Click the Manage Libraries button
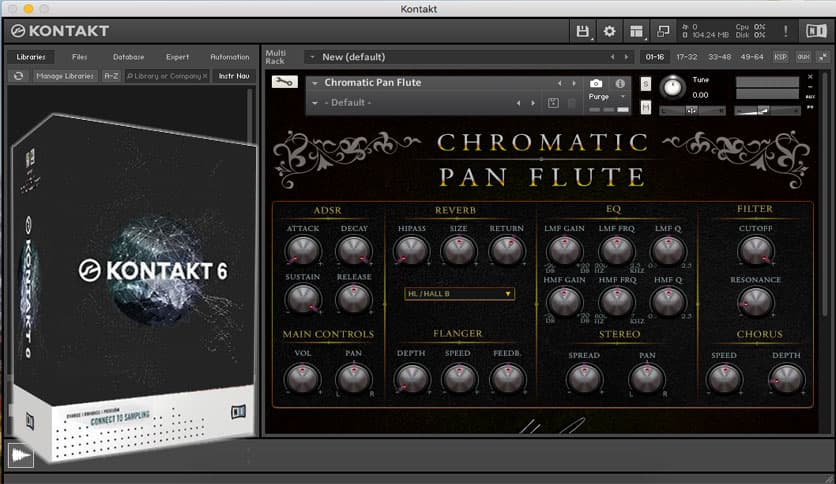 [65, 76]
